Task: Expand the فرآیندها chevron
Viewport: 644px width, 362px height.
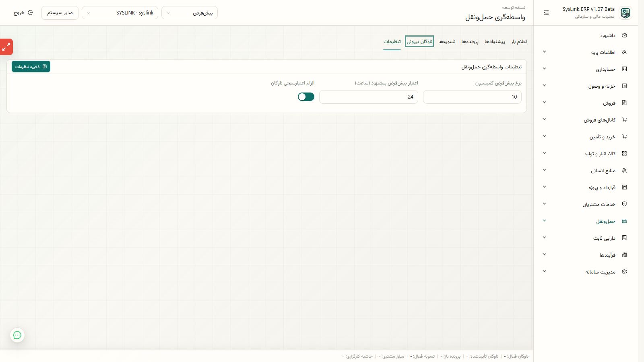Action: click(x=544, y=255)
